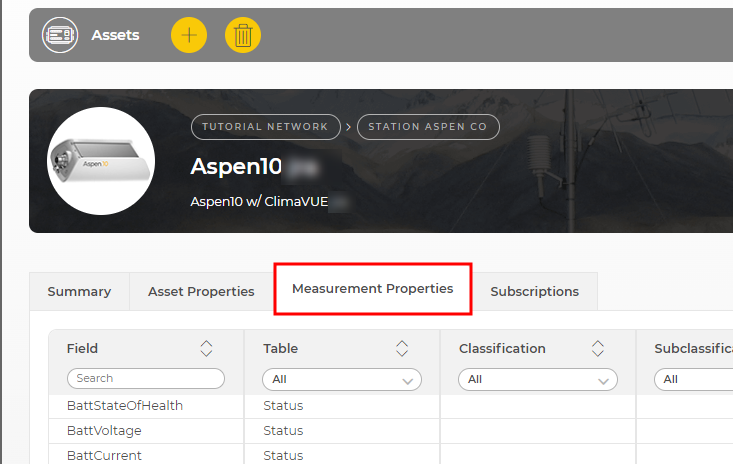Click the Aspen10 asset title
733x466 pixels.
[236, 166]
